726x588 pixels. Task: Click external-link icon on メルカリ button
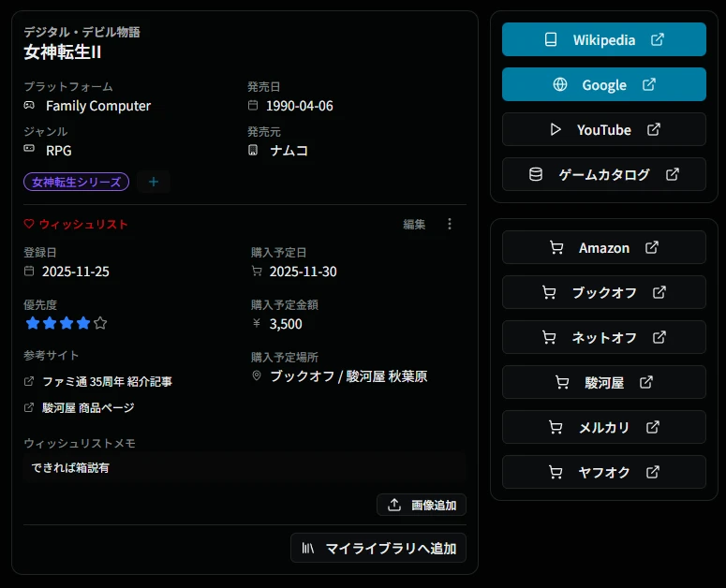coord(652,427)
